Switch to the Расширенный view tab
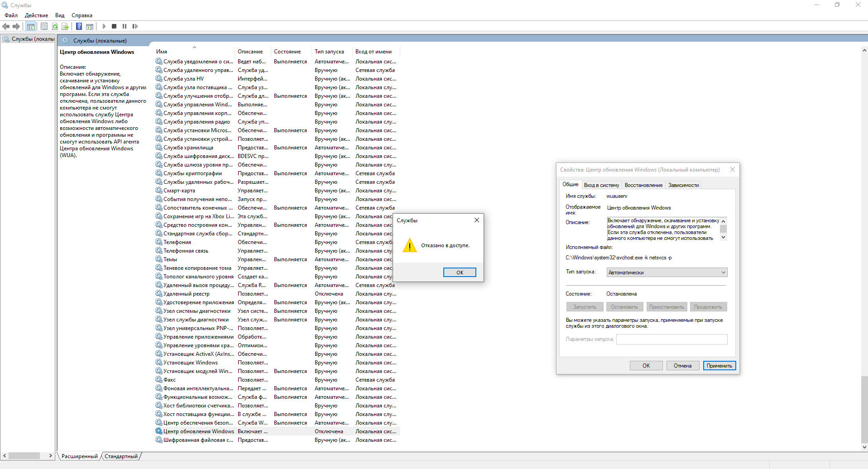 pyautogui.click(x=80, y=456)
